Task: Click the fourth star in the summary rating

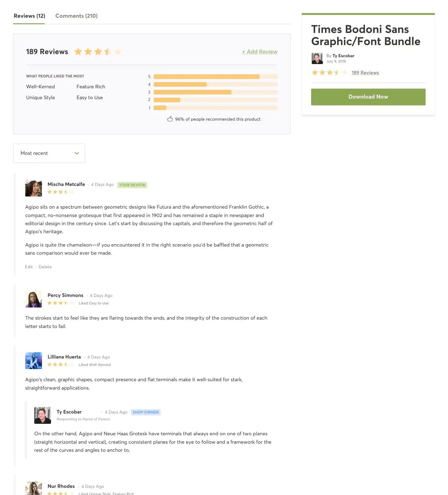Action: click(108, 51)
